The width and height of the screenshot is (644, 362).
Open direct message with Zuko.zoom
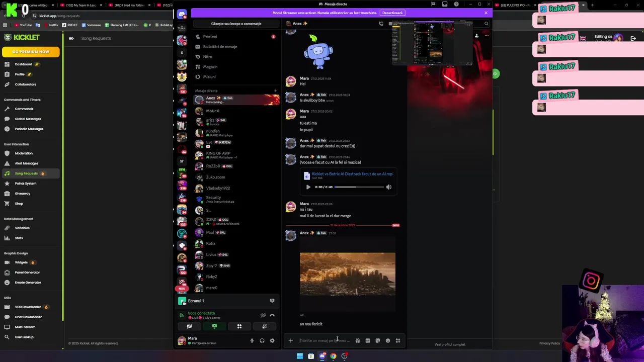[235, 177]
